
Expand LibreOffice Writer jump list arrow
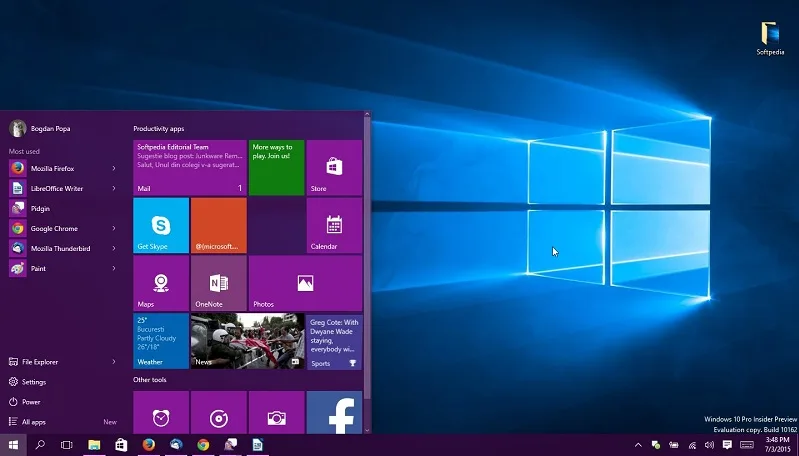114,188
